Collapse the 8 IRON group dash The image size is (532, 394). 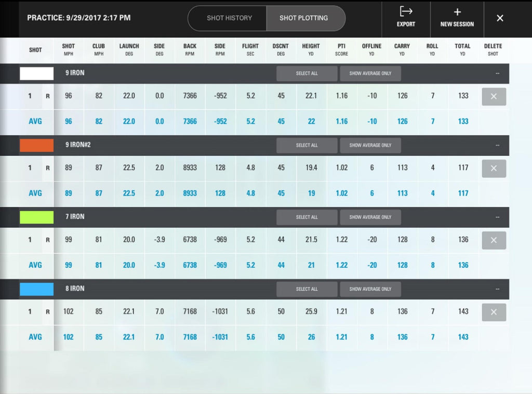(497, 289)
